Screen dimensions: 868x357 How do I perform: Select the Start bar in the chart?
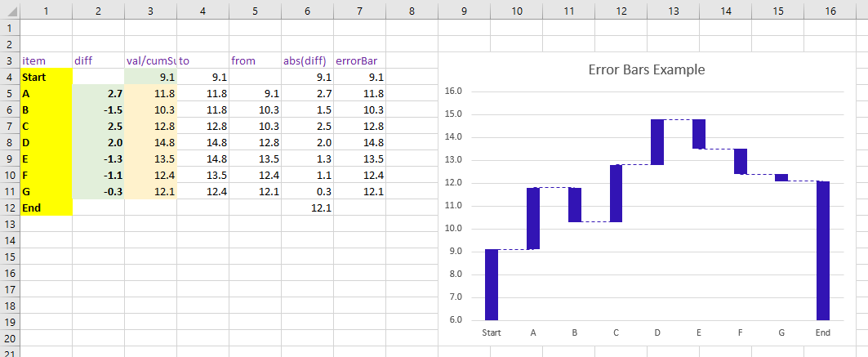point(491,284)
